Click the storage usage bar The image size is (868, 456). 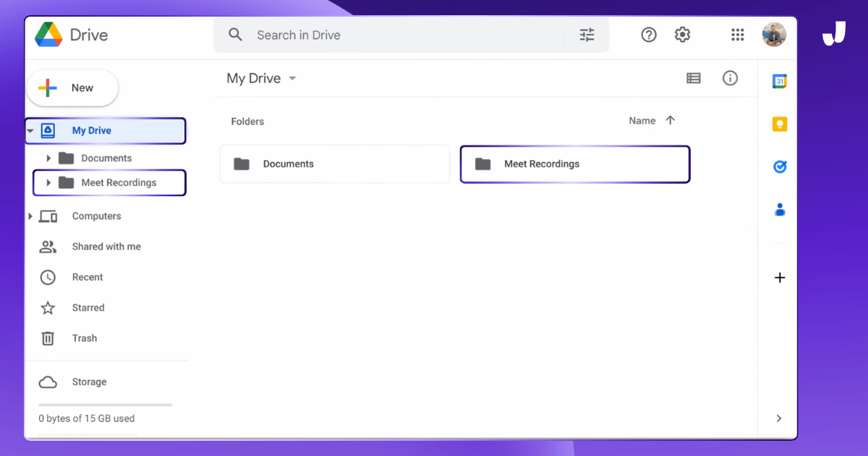point(106,405)
